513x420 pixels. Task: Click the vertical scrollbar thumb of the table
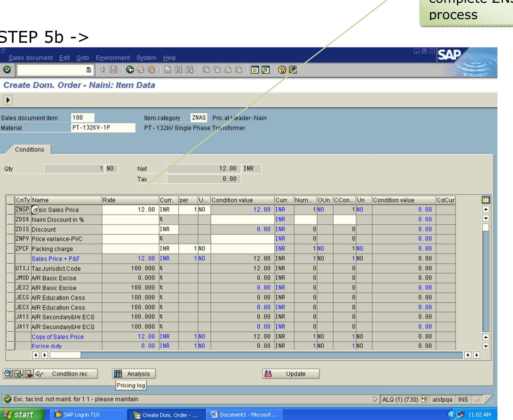click(486, 227)
